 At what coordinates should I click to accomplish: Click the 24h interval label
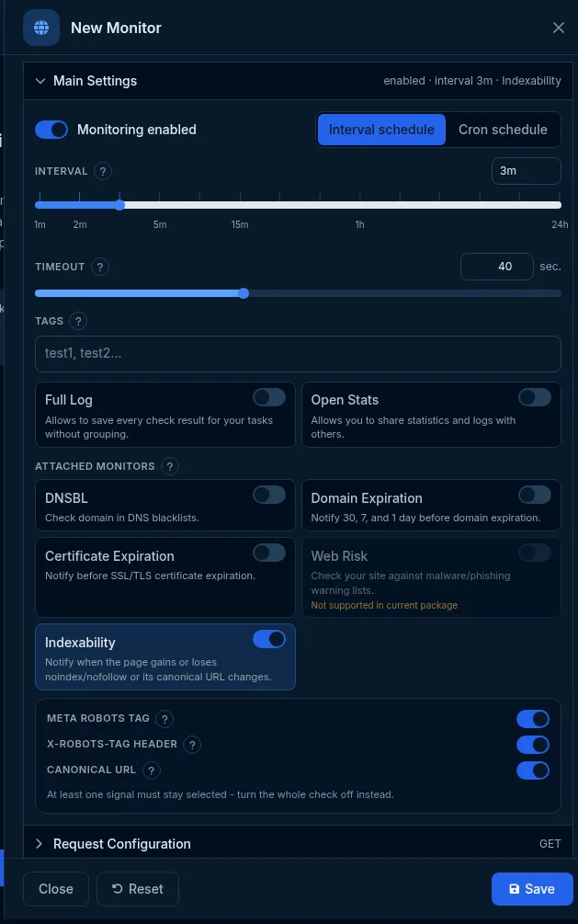point(560,224)
